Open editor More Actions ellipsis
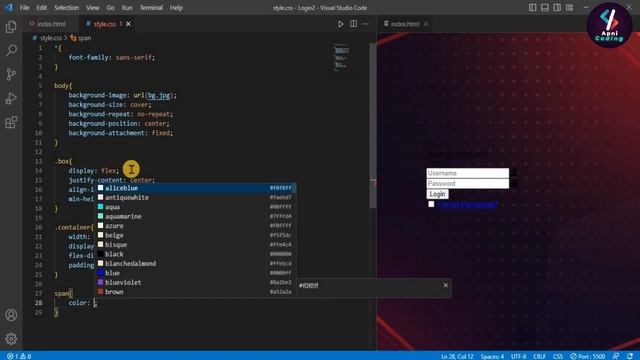 coord(365,24)
